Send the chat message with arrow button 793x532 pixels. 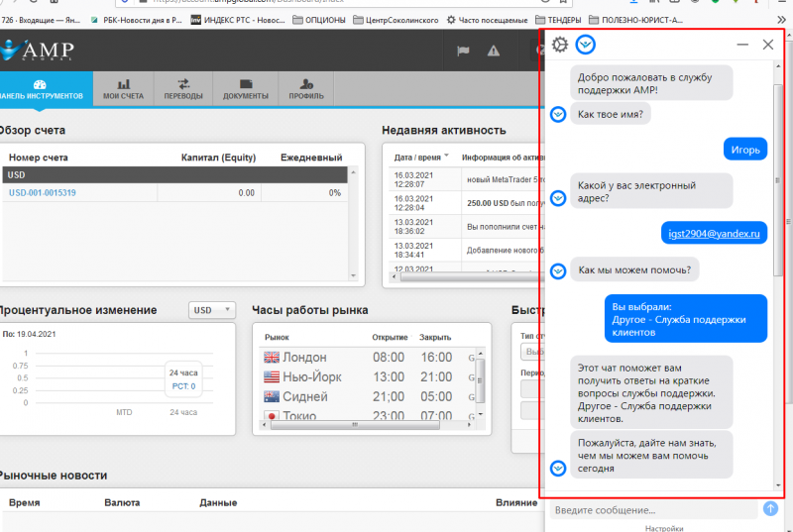point(770,509)
